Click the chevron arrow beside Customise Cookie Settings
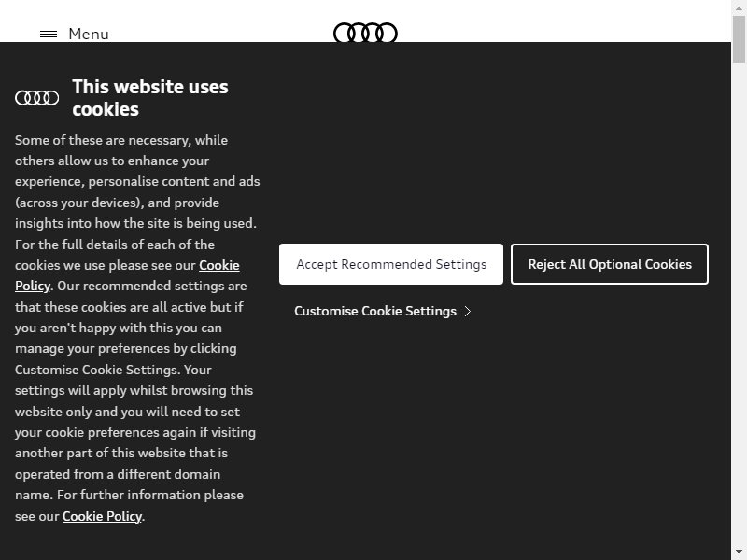 (468, 311)
